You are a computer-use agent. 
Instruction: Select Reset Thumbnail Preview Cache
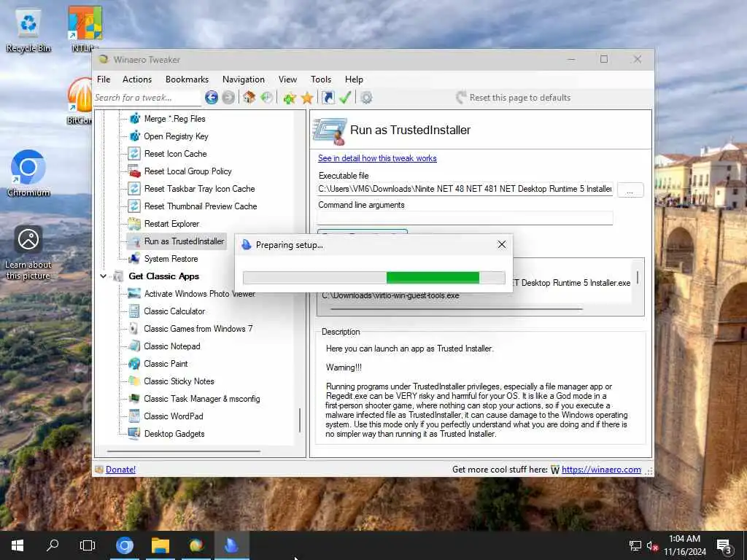tap(201, 206)
